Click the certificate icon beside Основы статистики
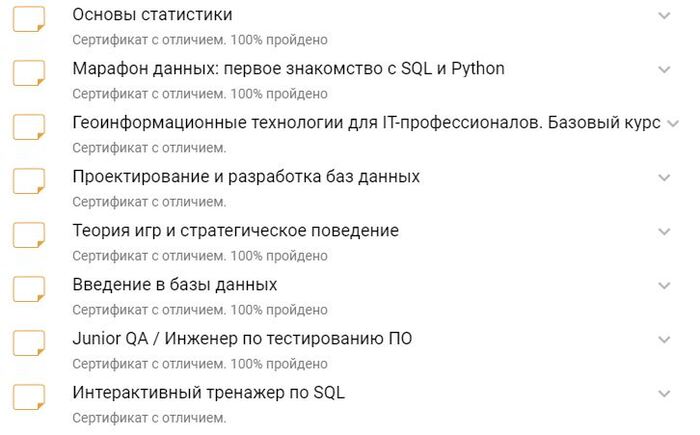Screen dimensions: 700x435 pyautogui.click(x=29, y=20)
